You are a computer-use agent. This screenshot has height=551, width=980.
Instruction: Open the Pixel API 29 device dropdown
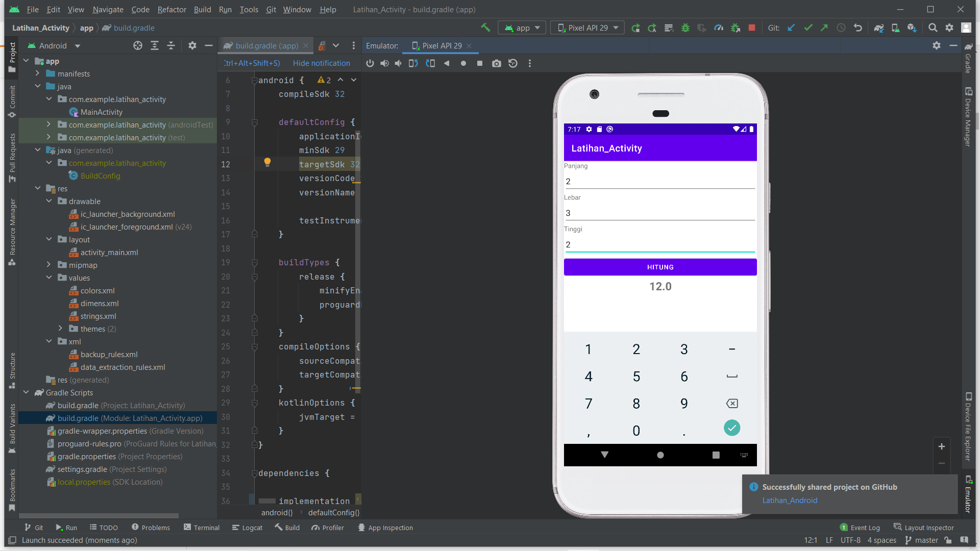pyautogui.click(x=587, y=28)
